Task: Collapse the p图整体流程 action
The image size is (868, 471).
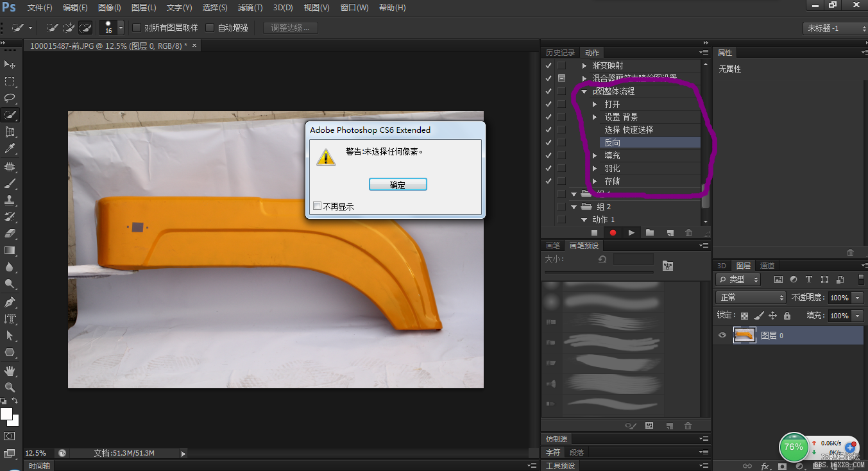Action: pyautogui.click(x=584, y=91)
